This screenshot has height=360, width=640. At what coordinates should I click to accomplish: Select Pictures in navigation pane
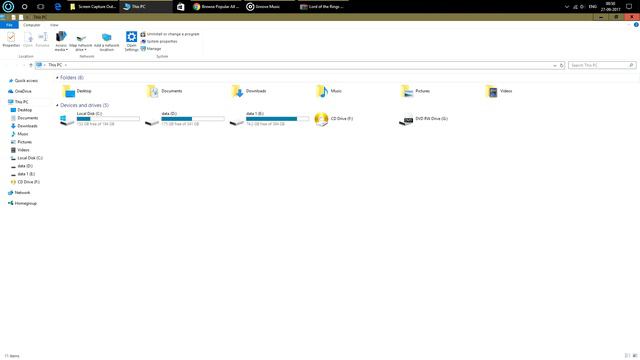(21, 142)
